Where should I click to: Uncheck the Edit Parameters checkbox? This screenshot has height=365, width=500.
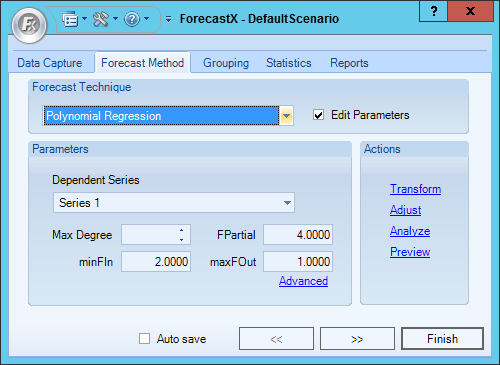coord(319,115)
